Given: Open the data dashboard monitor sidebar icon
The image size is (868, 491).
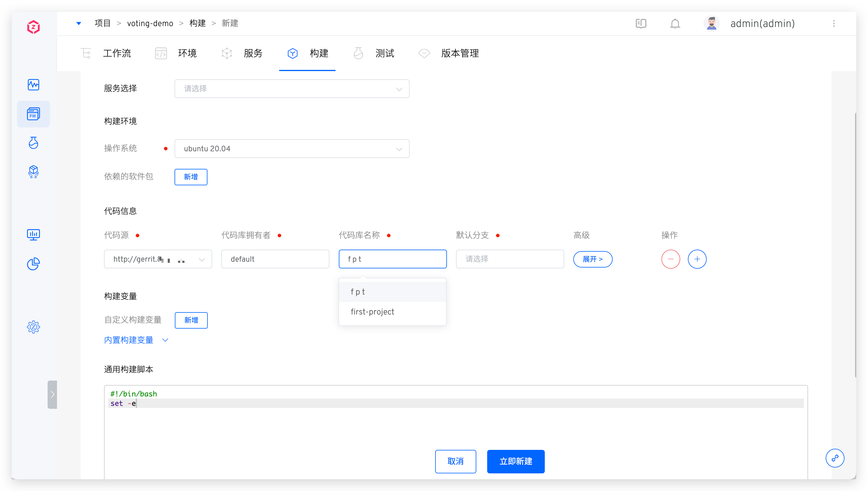Looking at the screenshot, I should pyautogui.click(x=33, y=235).
